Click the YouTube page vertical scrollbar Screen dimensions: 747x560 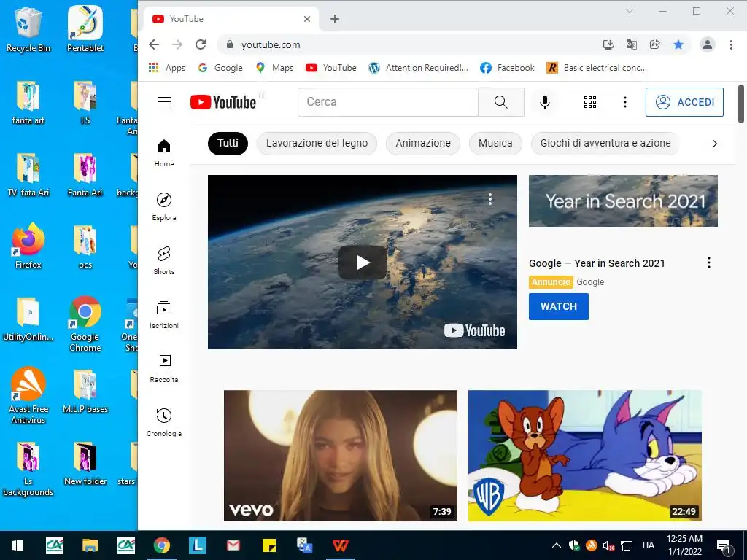coord(741,104)
